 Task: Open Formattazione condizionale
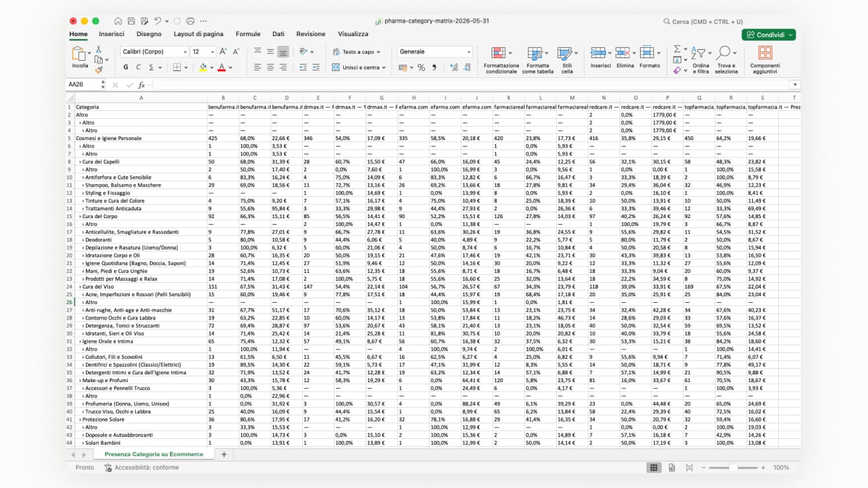(x=501, y=61)
